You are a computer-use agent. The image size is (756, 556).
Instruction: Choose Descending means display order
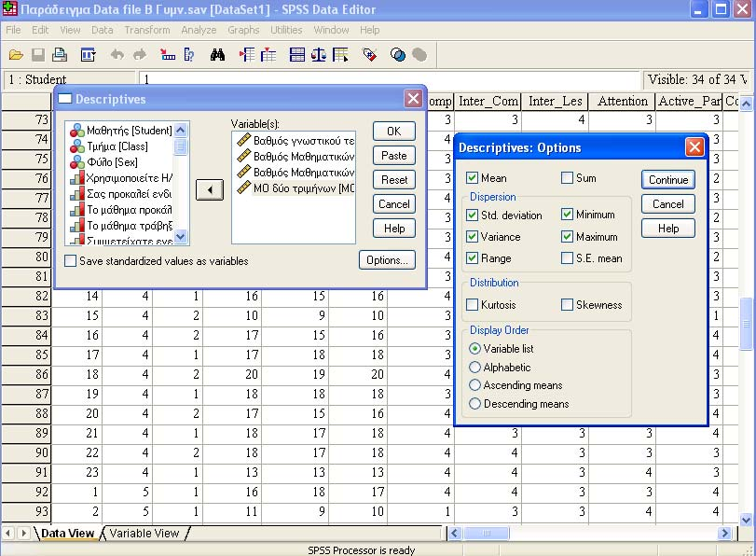tap(474, 404)
